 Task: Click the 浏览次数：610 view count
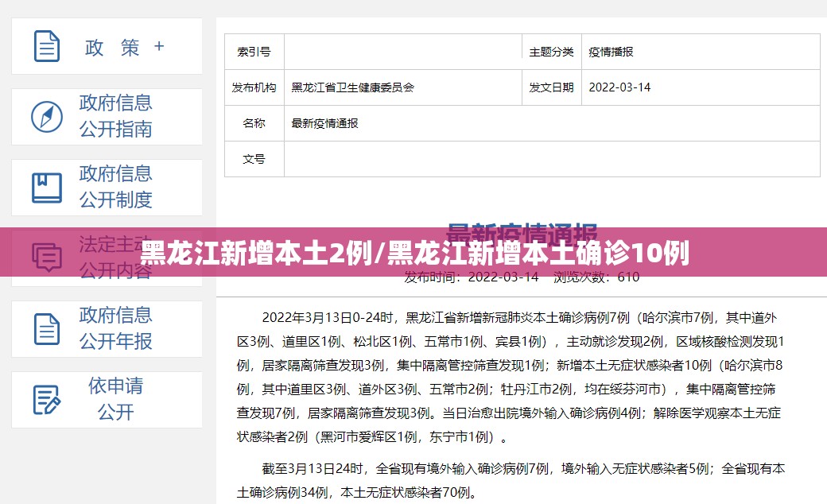[596, 277]
